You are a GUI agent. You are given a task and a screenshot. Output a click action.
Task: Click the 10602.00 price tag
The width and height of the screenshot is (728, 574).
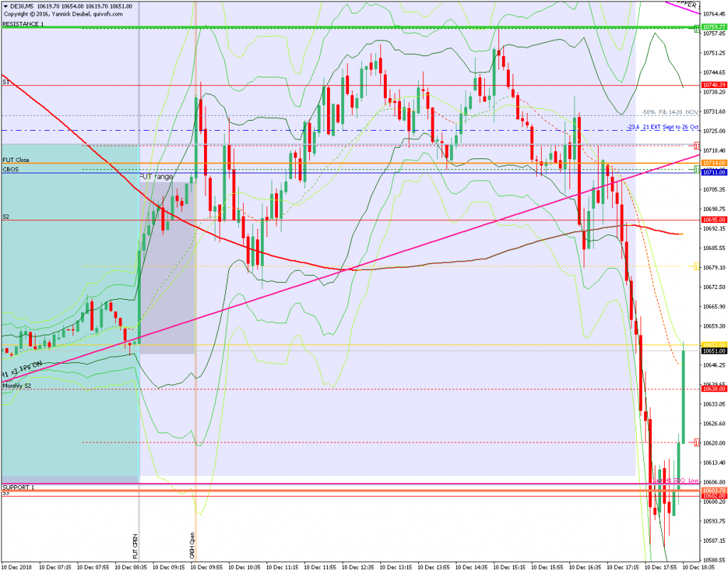[713, 496]
